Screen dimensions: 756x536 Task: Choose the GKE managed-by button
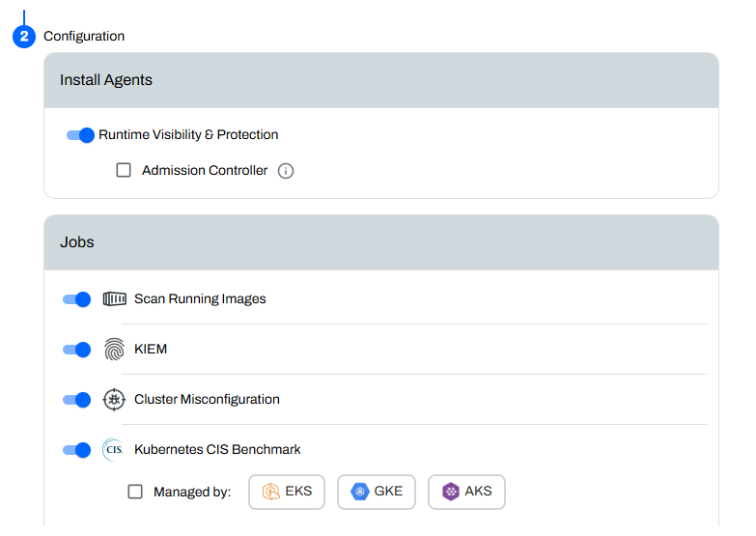point(377,492)
